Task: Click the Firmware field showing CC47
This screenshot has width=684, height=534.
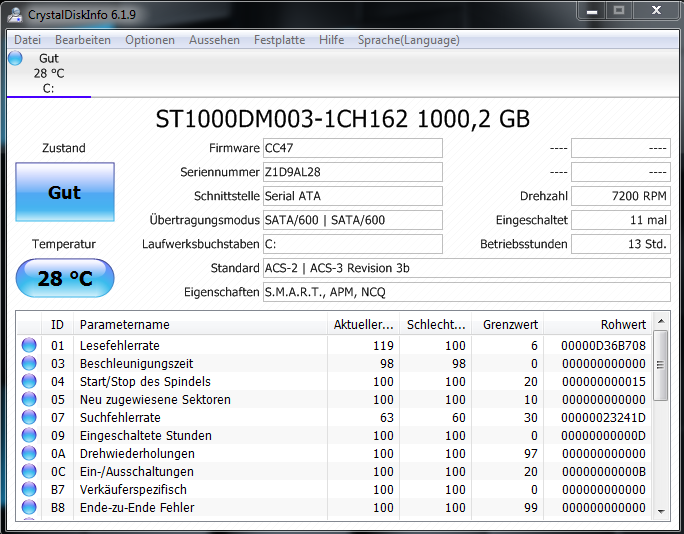Action: click(x=352, y=148)
